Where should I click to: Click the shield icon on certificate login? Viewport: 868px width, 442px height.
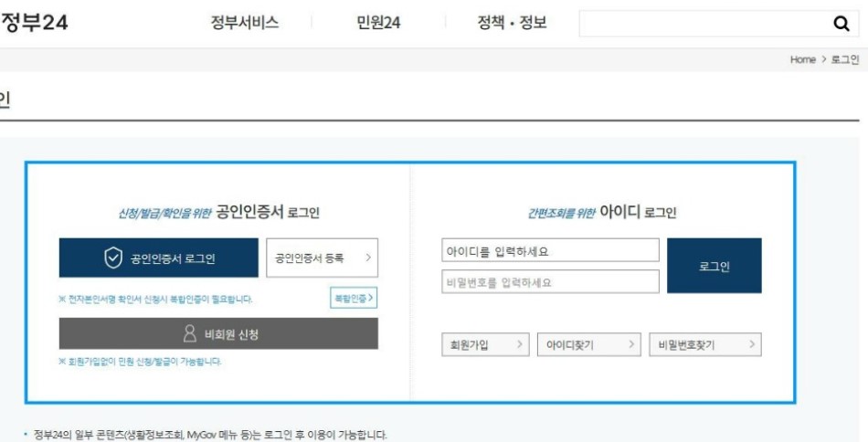click(x=113, y=258)
